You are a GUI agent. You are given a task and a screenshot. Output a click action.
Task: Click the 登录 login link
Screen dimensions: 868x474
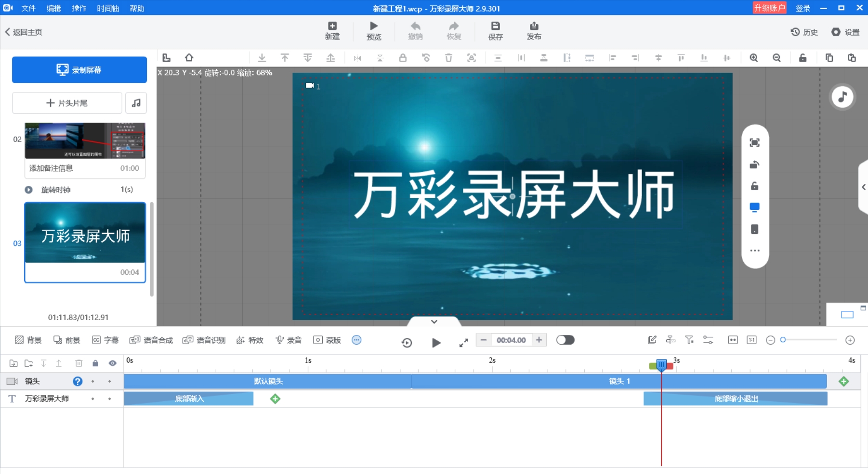click(802, 8)
